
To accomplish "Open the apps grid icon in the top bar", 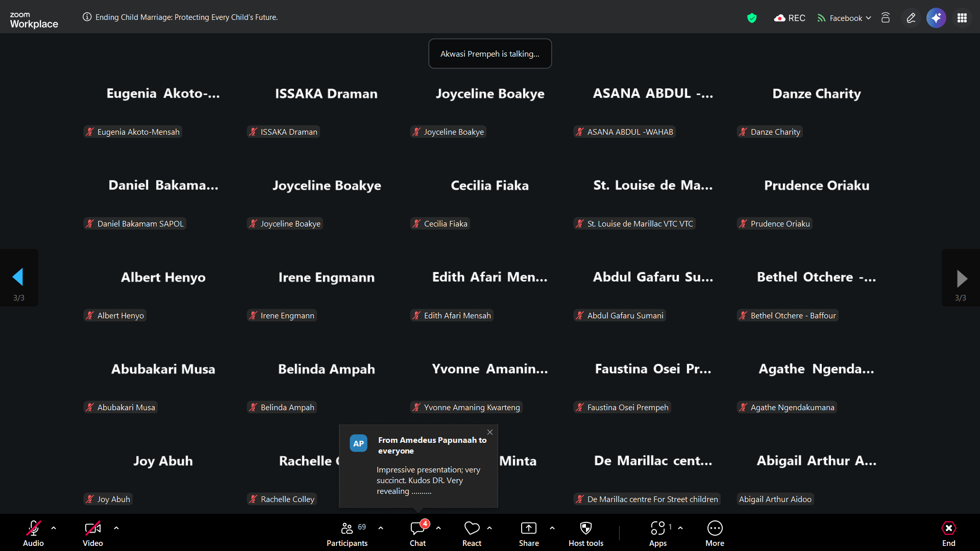I will 962,18.
